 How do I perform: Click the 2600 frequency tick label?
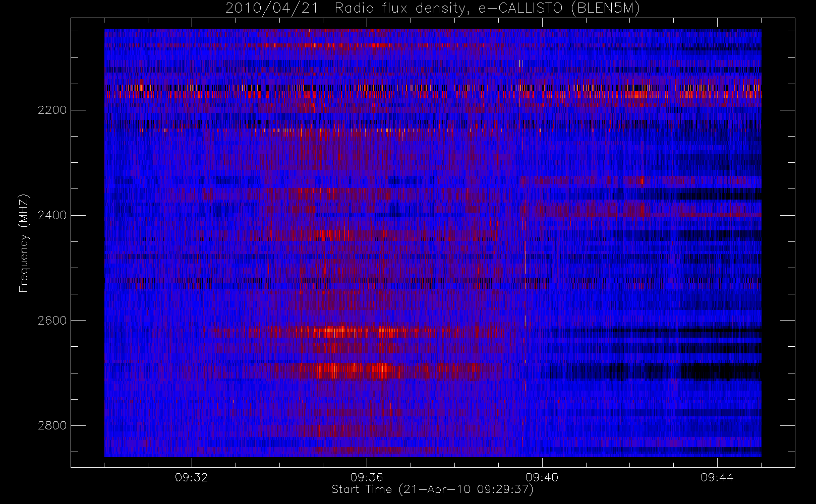[x=52, y=321]
